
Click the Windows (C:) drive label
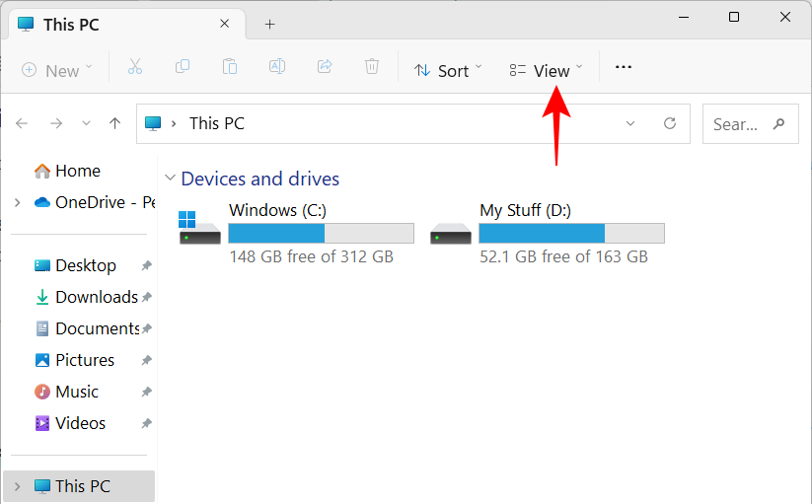(x=277, y=210)
